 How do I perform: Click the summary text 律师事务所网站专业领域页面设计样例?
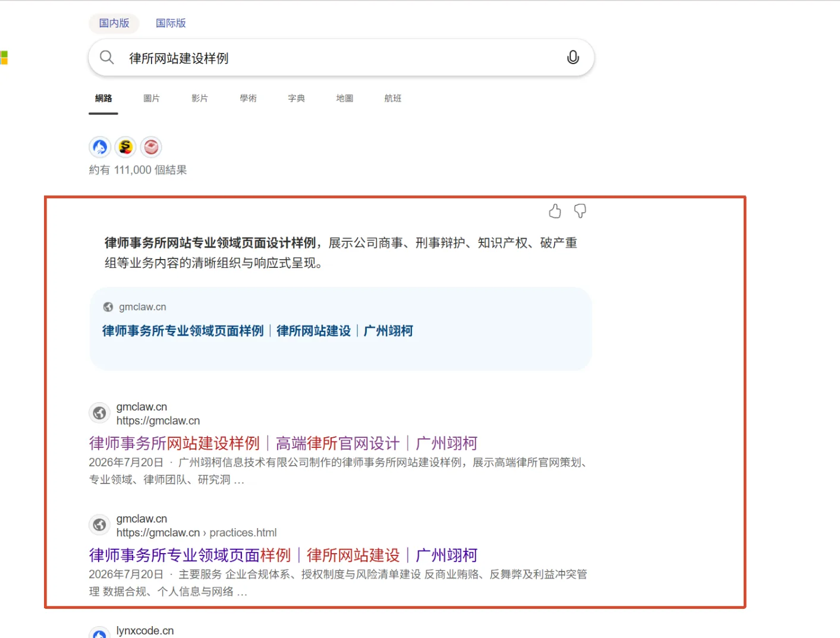point(210,242)
